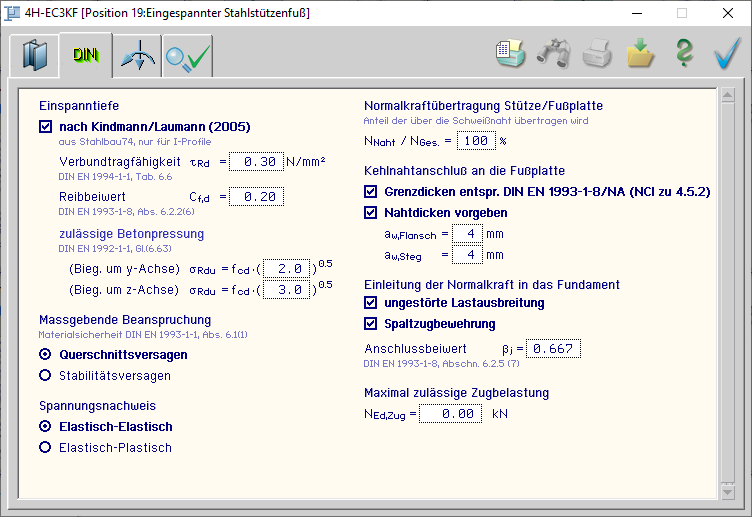The image size is (752, 517).
Task: Click the maximum tensile load NEd,Zug field
Action: [x=450, y=413]
